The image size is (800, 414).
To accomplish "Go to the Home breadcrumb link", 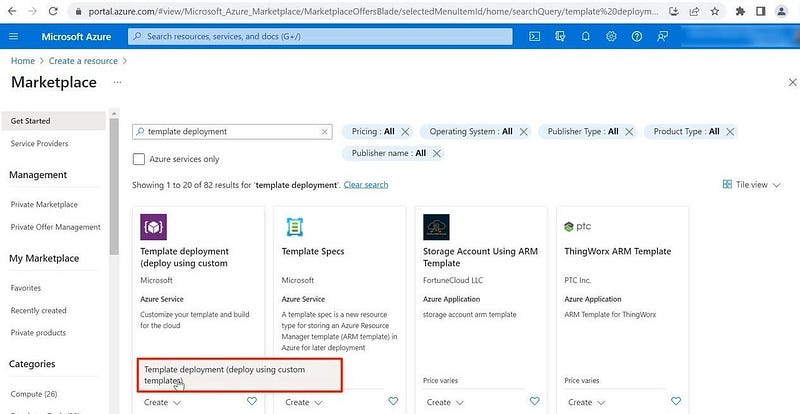I will click(x=23, y=61).
